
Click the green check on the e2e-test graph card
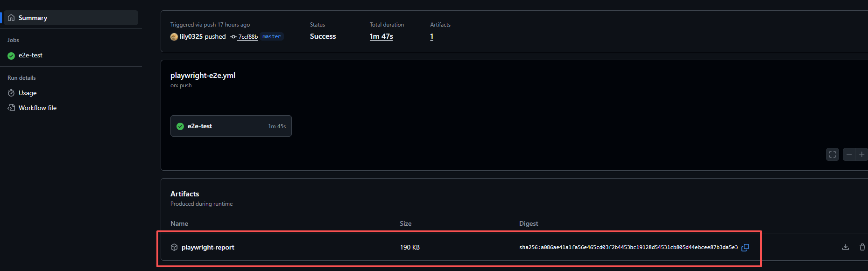tap(180, 126)
